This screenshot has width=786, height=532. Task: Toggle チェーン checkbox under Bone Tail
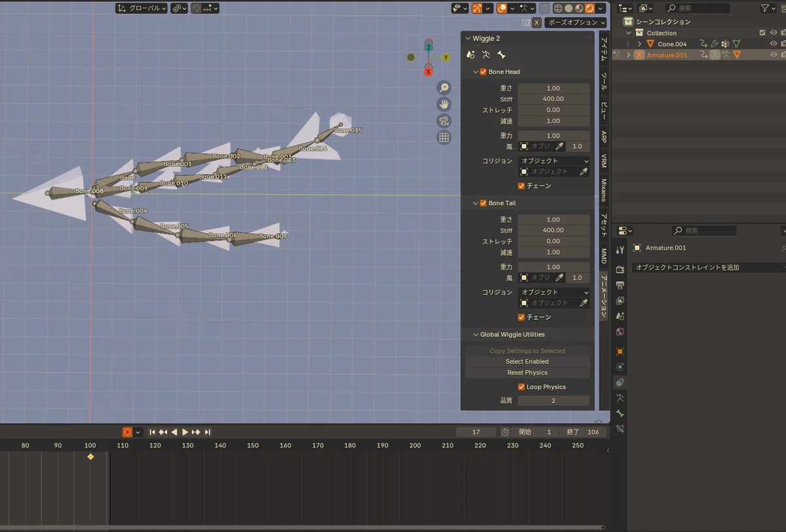click(521, 317)
